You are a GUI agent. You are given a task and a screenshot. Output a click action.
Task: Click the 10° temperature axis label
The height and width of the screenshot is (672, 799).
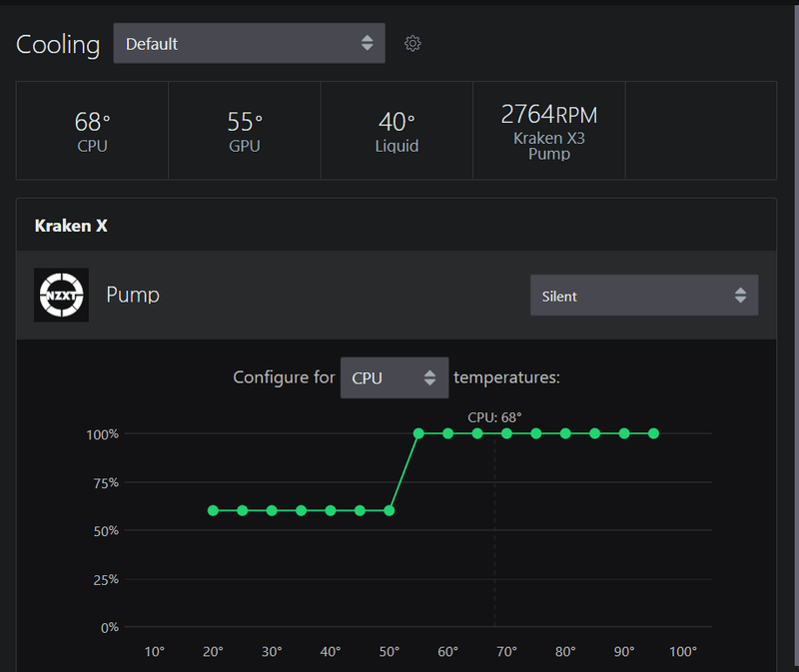(155, 652)
